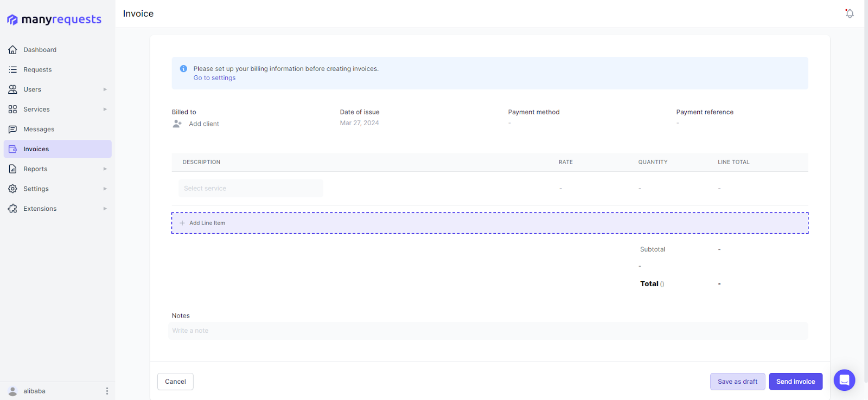This screenshot has height=400, width=868.
Task: Click the alibaba user avatar
Action: tap(12, 391)
